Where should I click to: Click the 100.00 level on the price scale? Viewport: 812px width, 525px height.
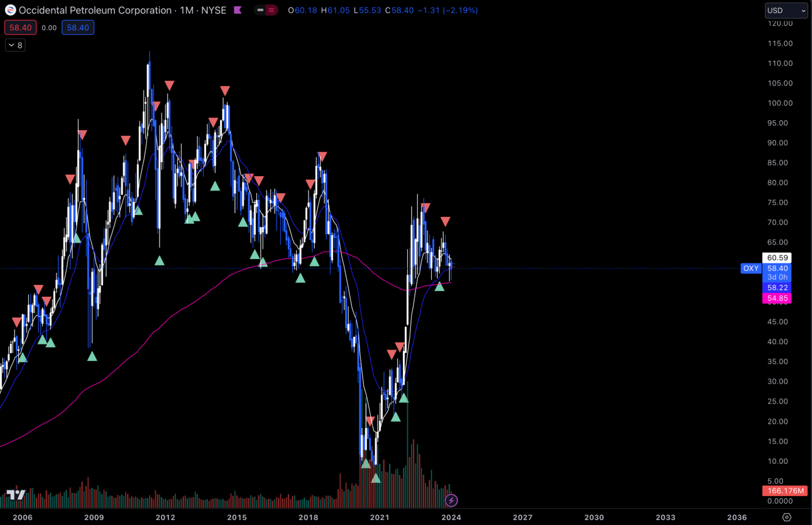(780, 103)
